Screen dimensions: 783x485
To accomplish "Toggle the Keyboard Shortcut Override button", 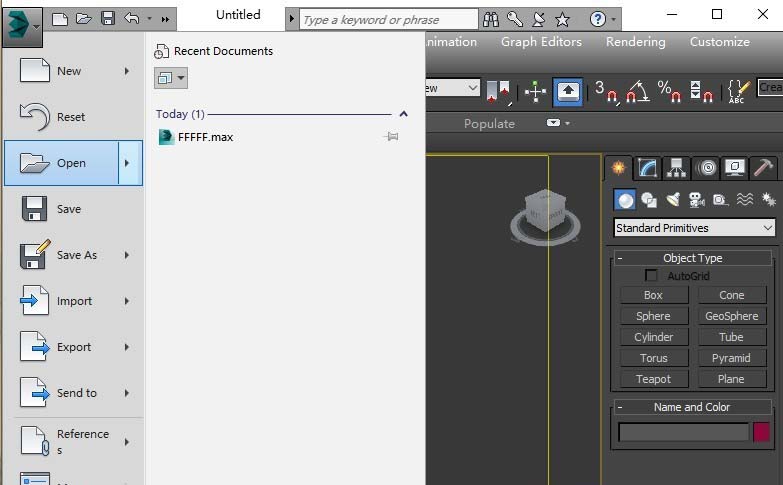I will pyautogui.click(x=568, y=91).
